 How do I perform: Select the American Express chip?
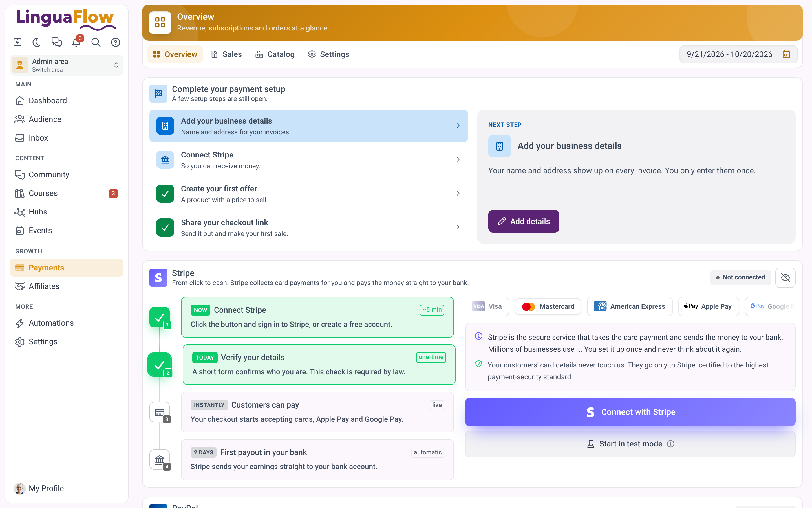click(x=630, y=306)
